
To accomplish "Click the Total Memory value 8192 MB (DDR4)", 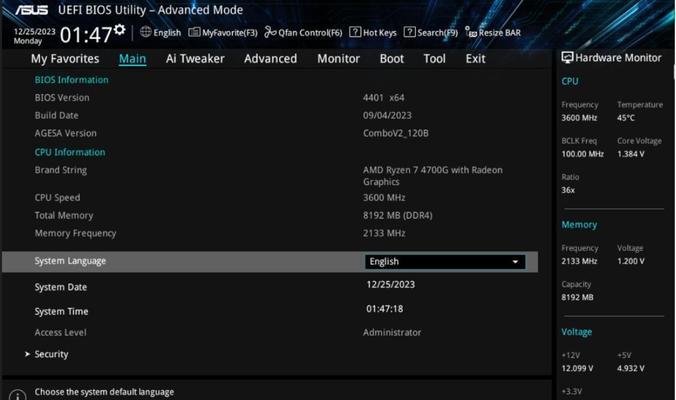I will (397, 216).
